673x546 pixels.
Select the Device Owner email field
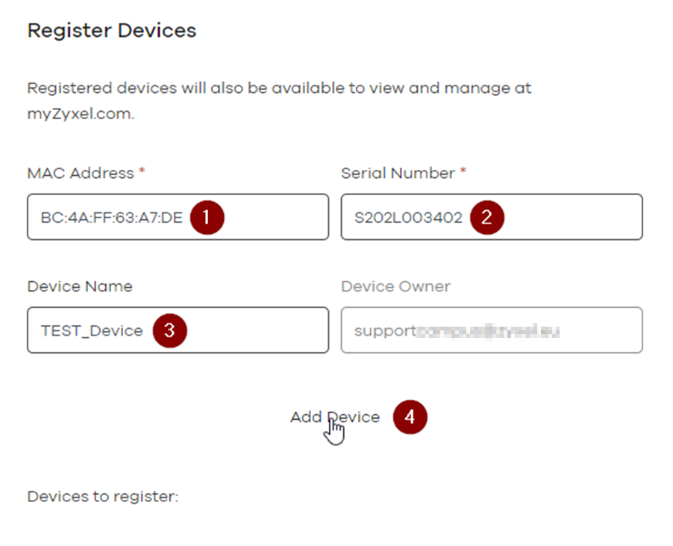pyautogui.click(x=491, y=331)
